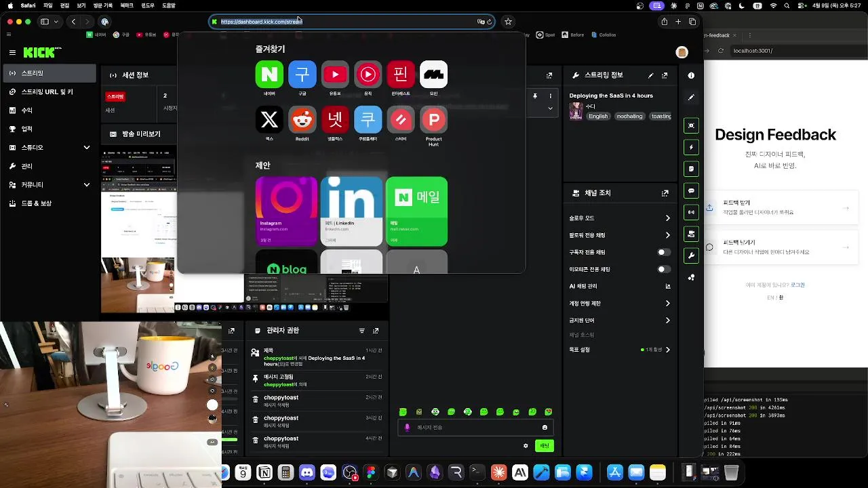The height and width of the screenshot is (488, 868).
Task: Open the Instagram suggestion card
Action: click(286, 211)
